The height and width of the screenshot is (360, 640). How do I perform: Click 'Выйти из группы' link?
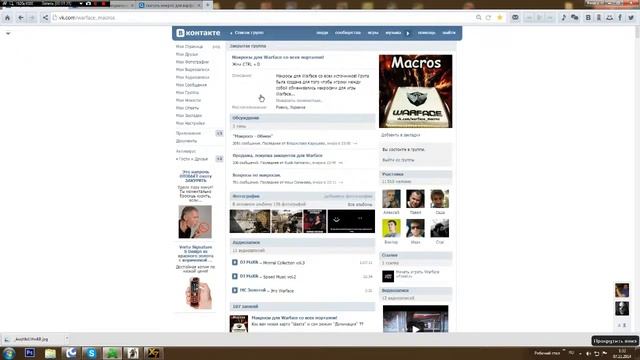pos(398,160)
